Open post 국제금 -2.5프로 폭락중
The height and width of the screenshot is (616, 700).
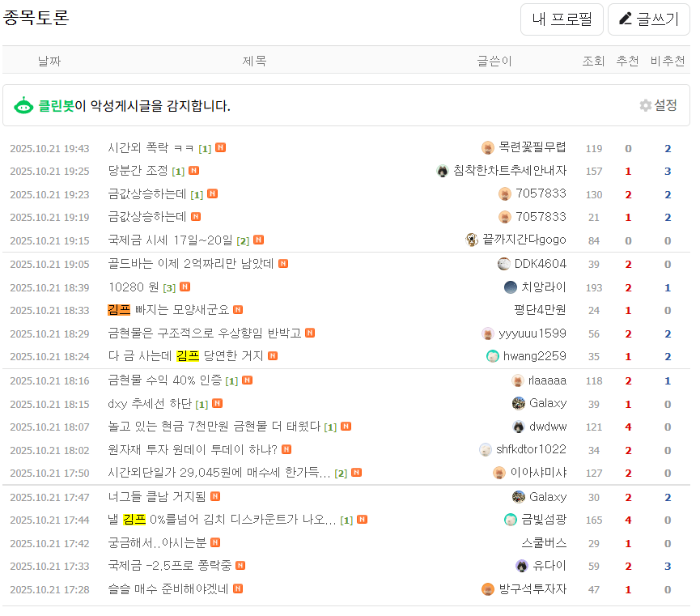click(170, 566)
